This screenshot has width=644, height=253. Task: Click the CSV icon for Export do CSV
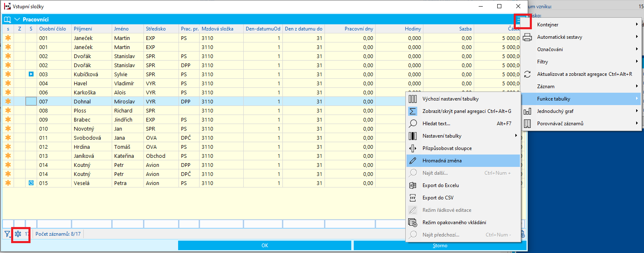[413, 198]
